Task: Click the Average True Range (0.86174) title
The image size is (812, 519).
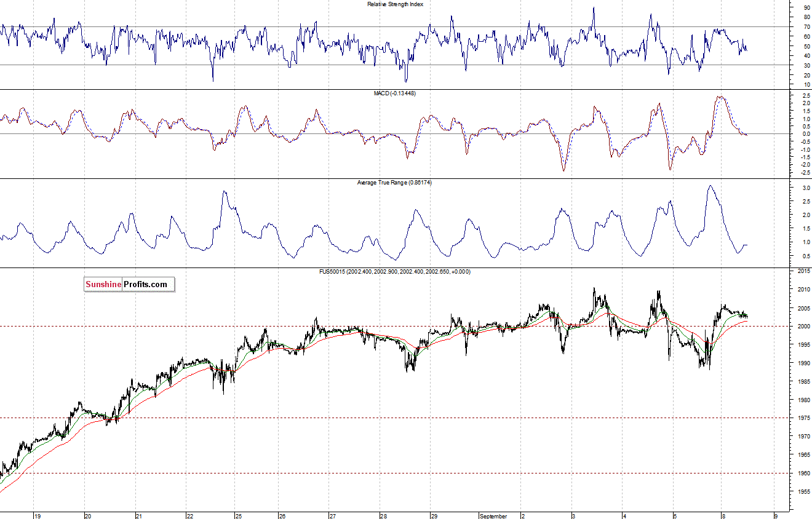Action: (394, 183)
